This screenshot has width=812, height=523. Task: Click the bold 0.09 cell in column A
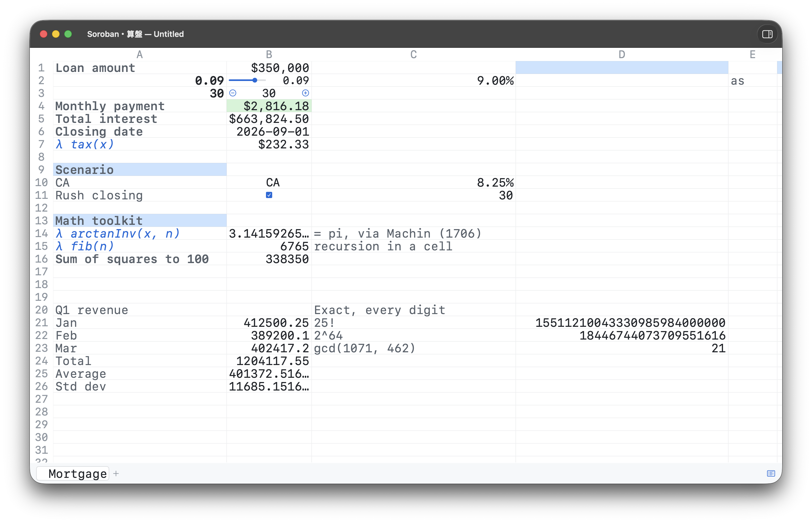140,80
